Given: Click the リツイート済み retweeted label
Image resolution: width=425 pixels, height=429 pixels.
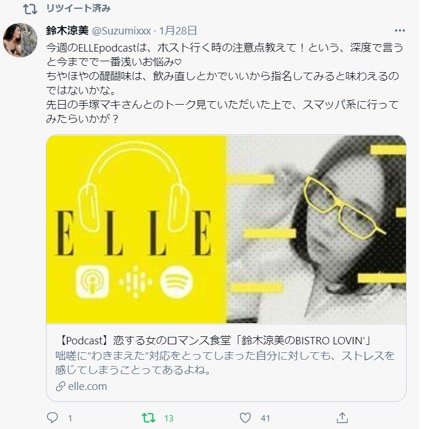Looking at the screenshot, I should tap(78, 8).
